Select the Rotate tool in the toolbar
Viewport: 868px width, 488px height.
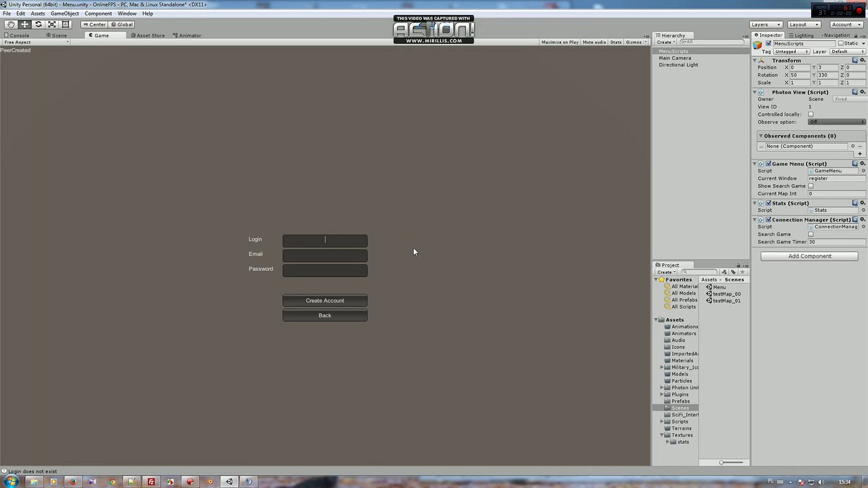point(38,24)
